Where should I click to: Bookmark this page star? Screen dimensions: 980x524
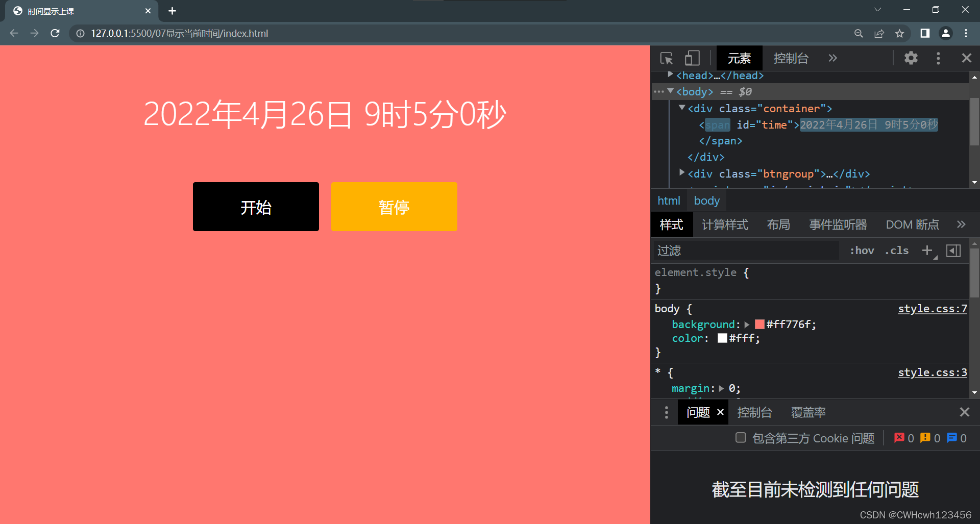[899, 33]
